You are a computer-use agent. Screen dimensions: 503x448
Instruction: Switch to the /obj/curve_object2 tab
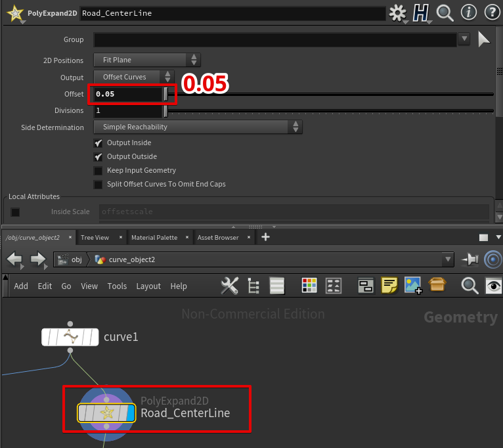coord(33,238)
